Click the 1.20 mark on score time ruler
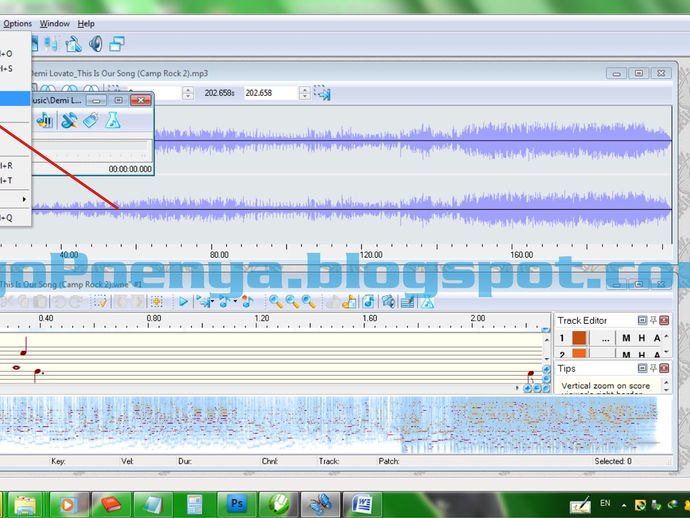This screenshot has height=518, width=690. coord(262,318)
